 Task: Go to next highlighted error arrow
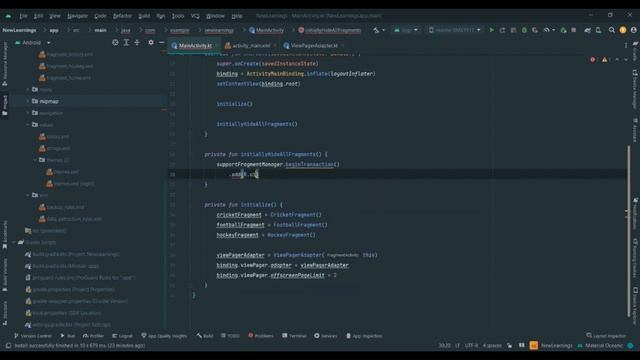pos(626,60)
